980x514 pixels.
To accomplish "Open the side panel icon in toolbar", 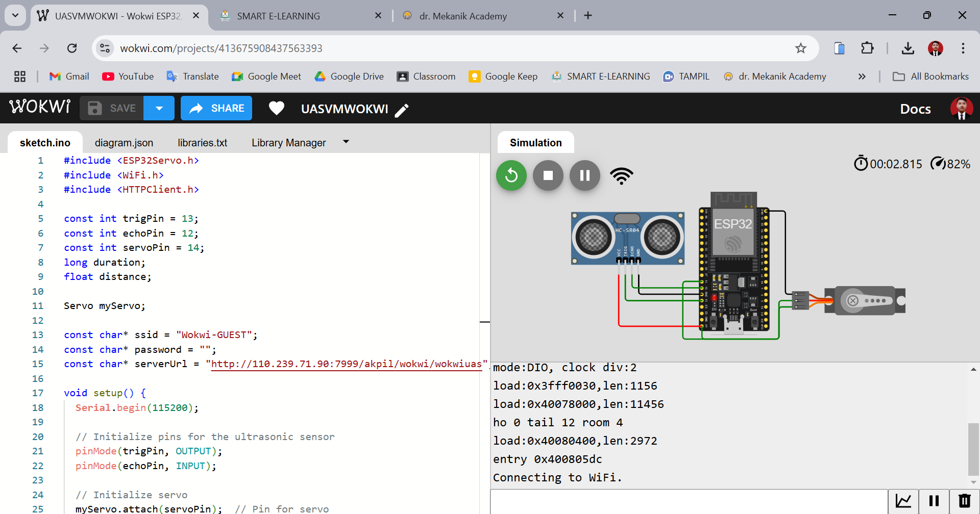I will (x=840, y=48).
